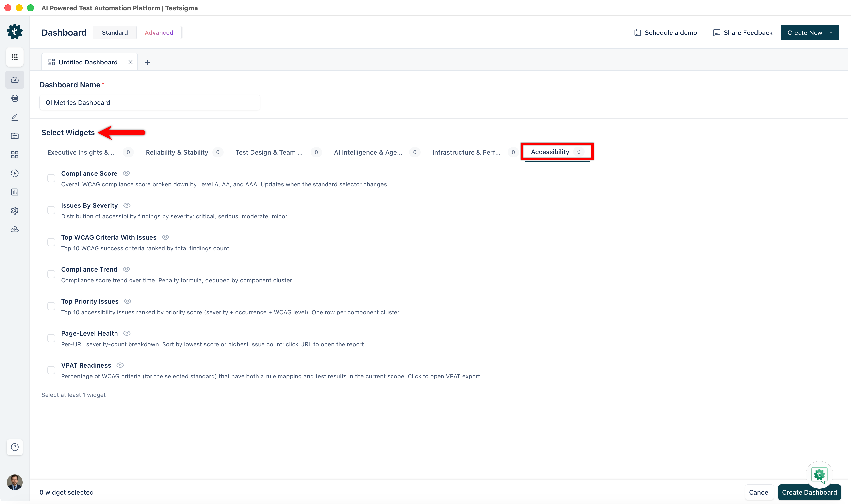The width and height of the screenshot is (851, 504).
Task: Open the circular play runs sidebar icon
Action: 15,173
